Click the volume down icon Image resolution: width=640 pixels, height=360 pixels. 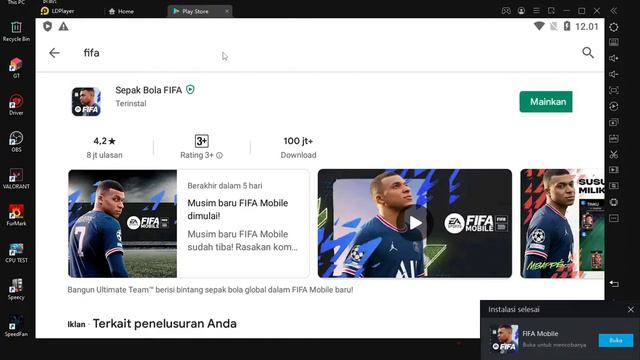click(x=613, y=74)
